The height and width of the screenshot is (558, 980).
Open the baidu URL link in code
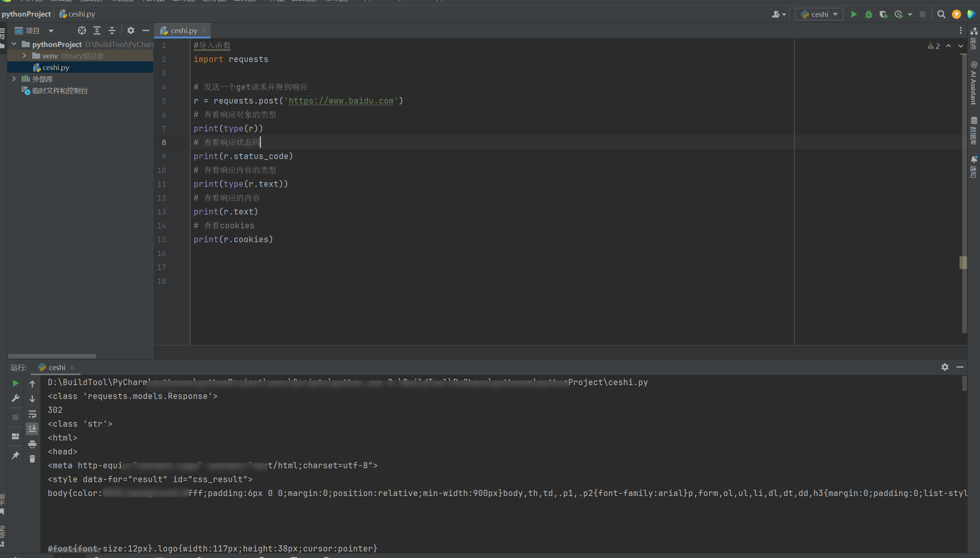(341, 101)
